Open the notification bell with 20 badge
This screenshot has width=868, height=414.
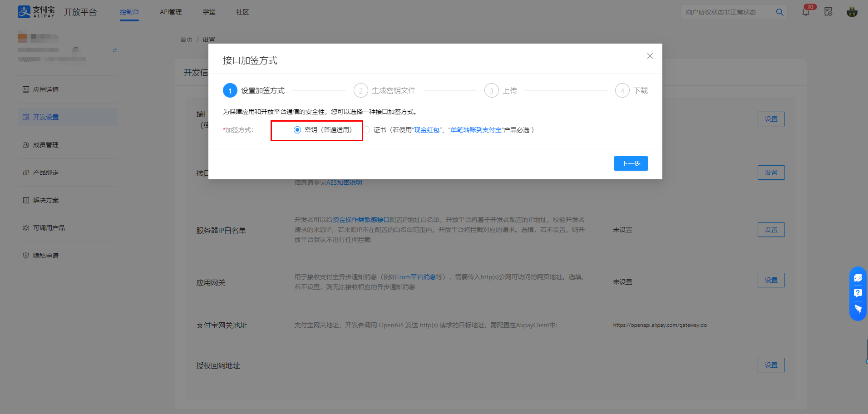click(806, 12)
